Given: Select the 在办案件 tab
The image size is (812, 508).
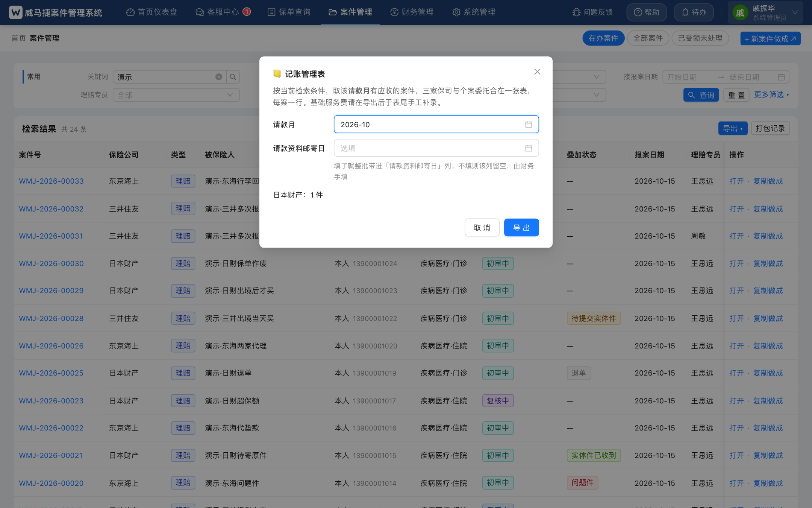Looking at the screenshot, I should click(603, 38).
